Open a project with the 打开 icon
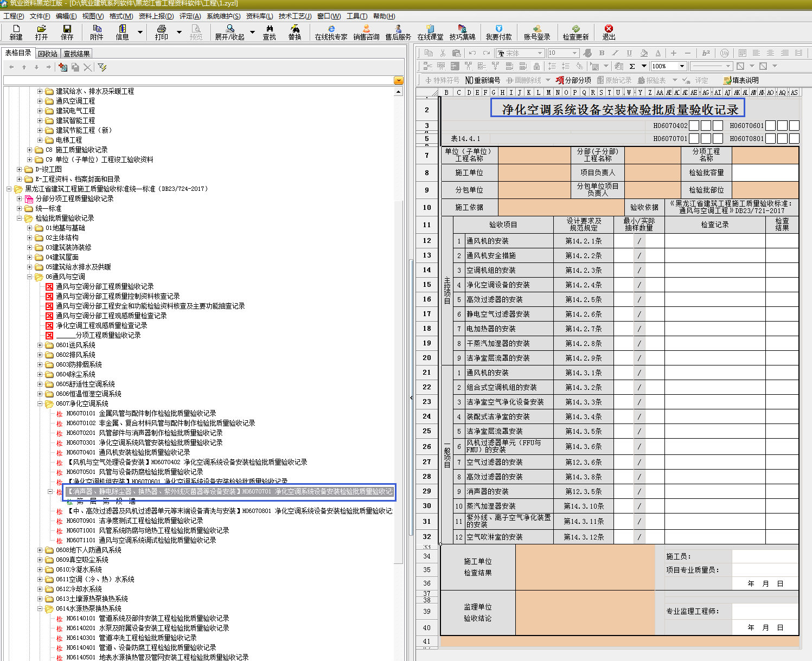Viewport: 812px width, 661px height. point(41,32)
